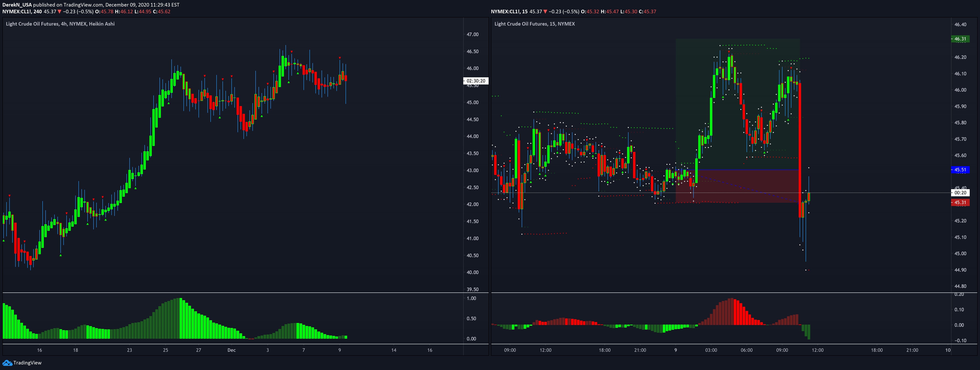This screenshot has width=980, height=370.
Task: Click 46.20 on the 15-minute price axis
Action: click(960, 57)
